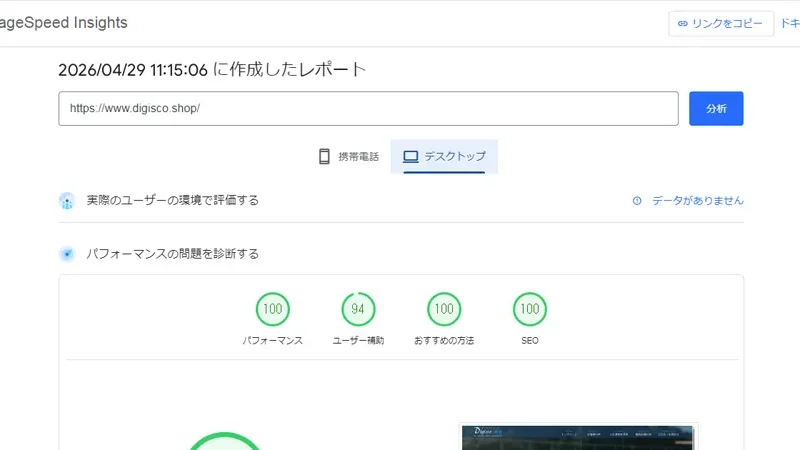Click the performance diagnosis section icon
This screenshot has width=800, height=450.
coord(67,254)
